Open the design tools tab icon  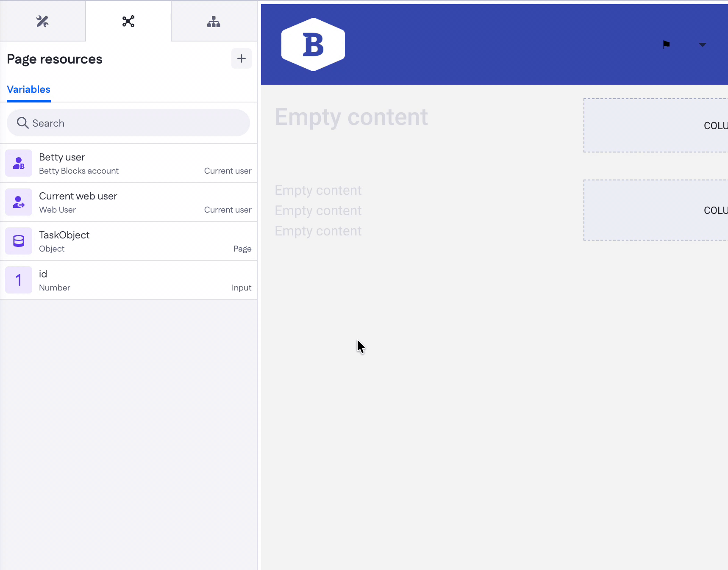tap(42, 21)
